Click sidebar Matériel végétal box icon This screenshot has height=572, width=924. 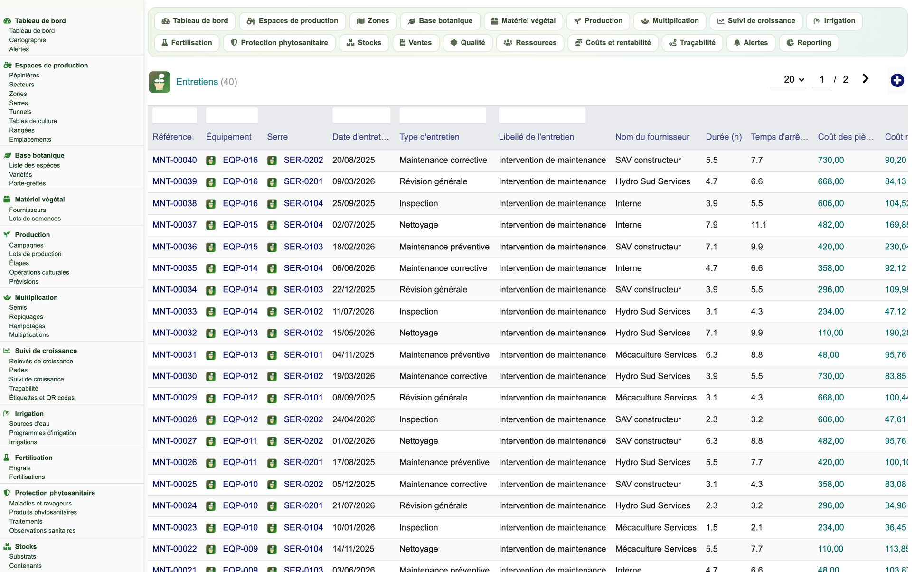tap(7, 200)
